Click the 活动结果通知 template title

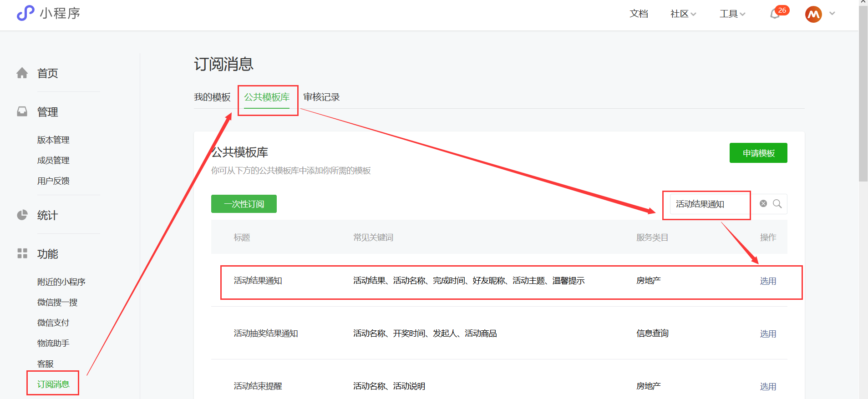[258, 281]
